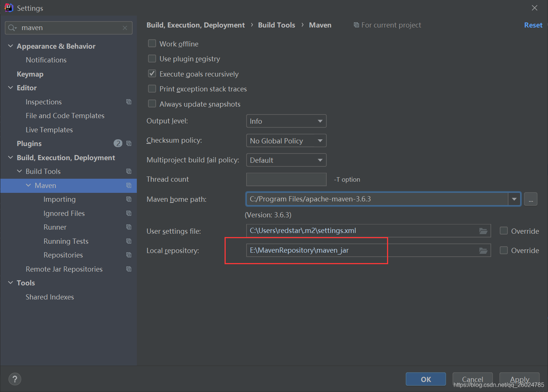Click project-level icon next to Ignored Files
The height and width of the screenshot is (392, 548).
pyautogui.click(x=129, y=213)
